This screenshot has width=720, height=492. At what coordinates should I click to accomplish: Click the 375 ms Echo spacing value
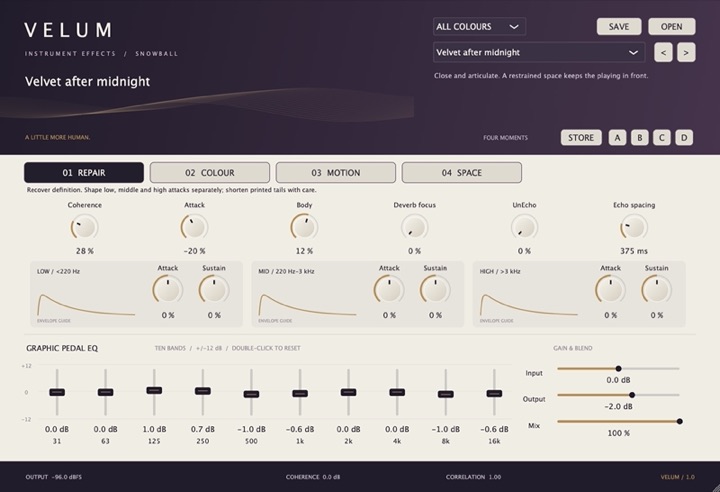pyautogui.click(x=634, y=251)
